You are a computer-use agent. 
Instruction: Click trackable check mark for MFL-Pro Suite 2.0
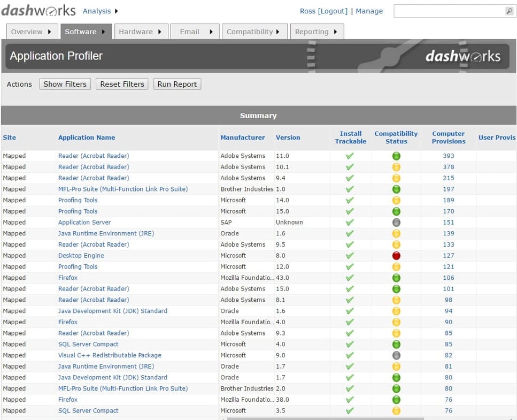350,388
